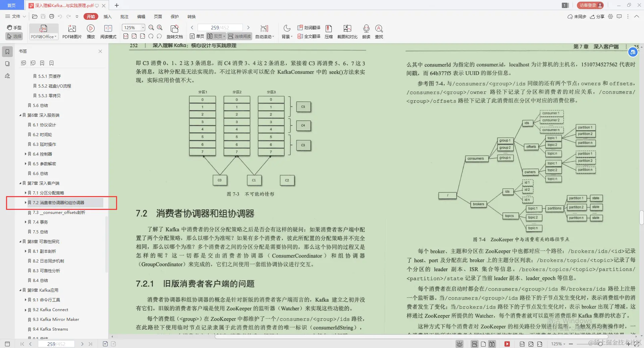Enable 划词翻译 word translation

pyautogui.click(x=308, y=28)
